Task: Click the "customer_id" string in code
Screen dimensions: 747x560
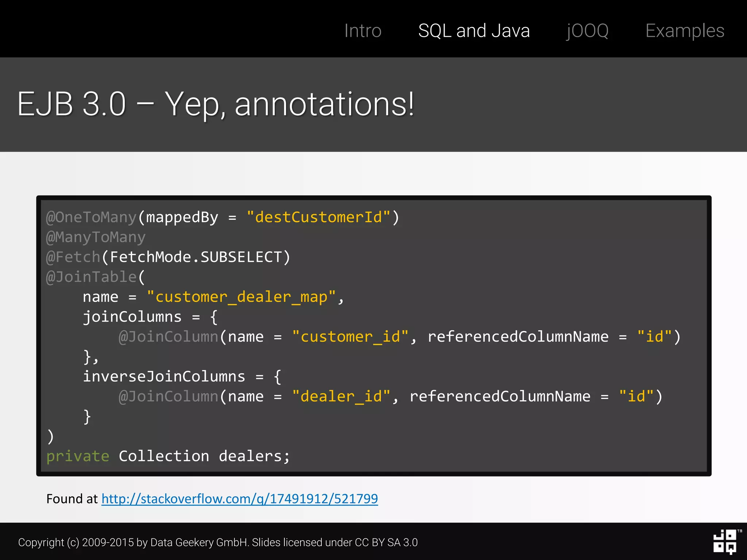Action: pyautogui.click(x=350, y=337)
